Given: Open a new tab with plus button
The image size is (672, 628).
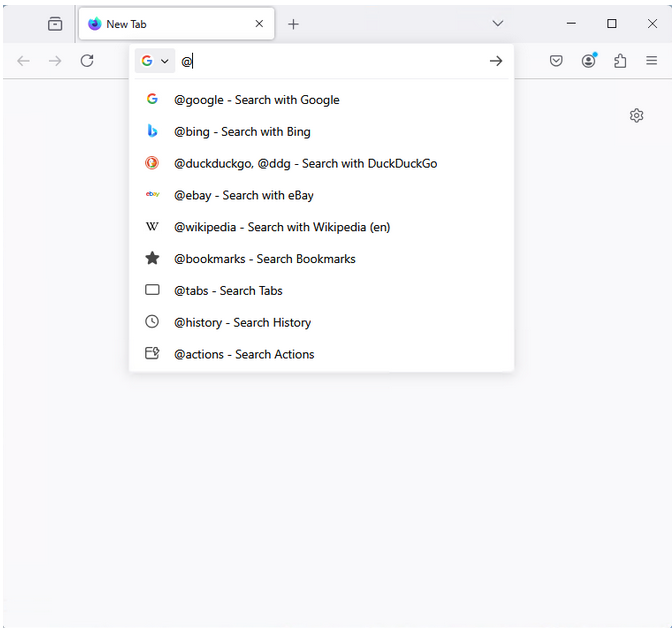Looking at the screenshot, I should (x=293, y=24).
